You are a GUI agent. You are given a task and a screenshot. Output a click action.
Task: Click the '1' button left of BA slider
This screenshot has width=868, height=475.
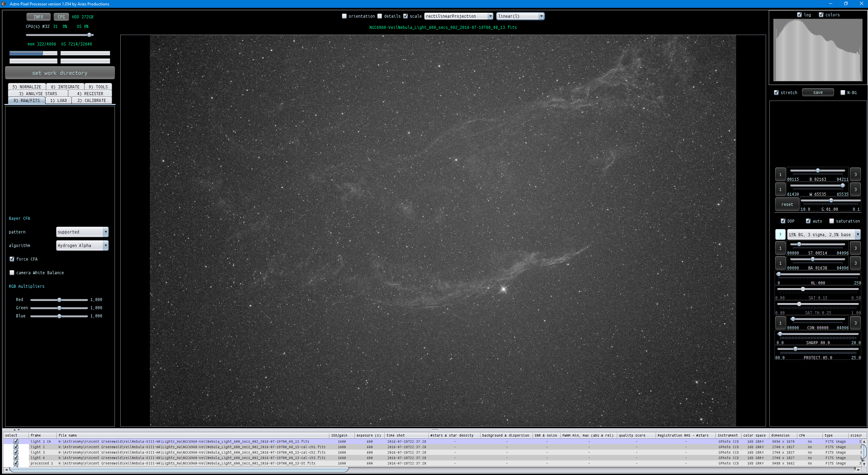780,263
